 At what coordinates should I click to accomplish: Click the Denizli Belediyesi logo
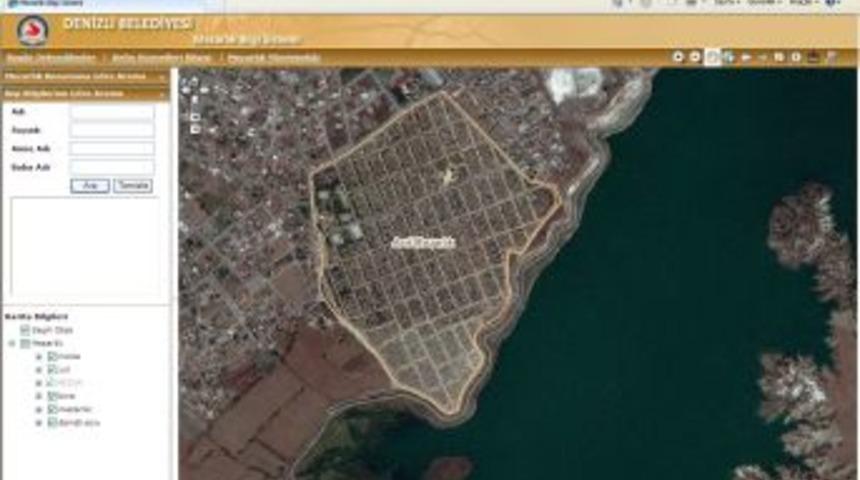pos(32,30)
